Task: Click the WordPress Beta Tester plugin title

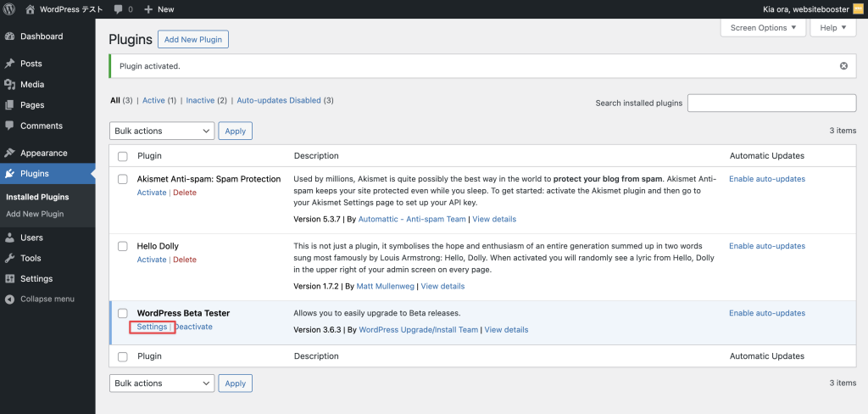Action: 183,313
